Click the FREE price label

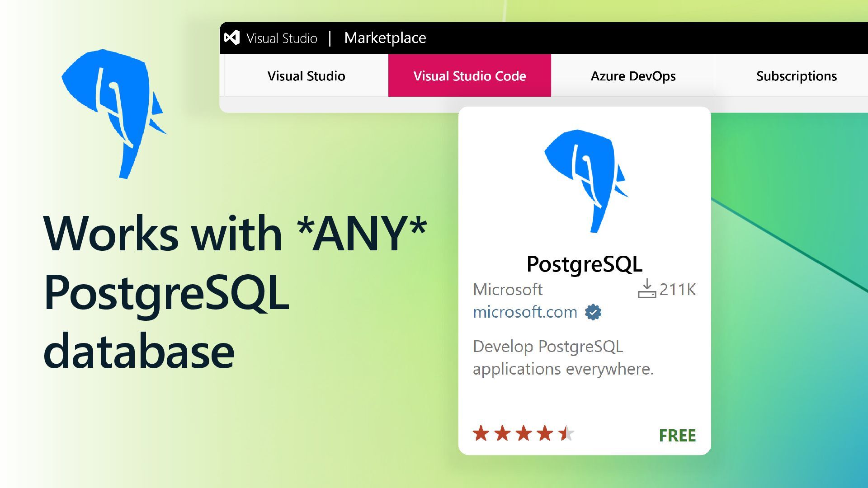[x=677, y=436]
